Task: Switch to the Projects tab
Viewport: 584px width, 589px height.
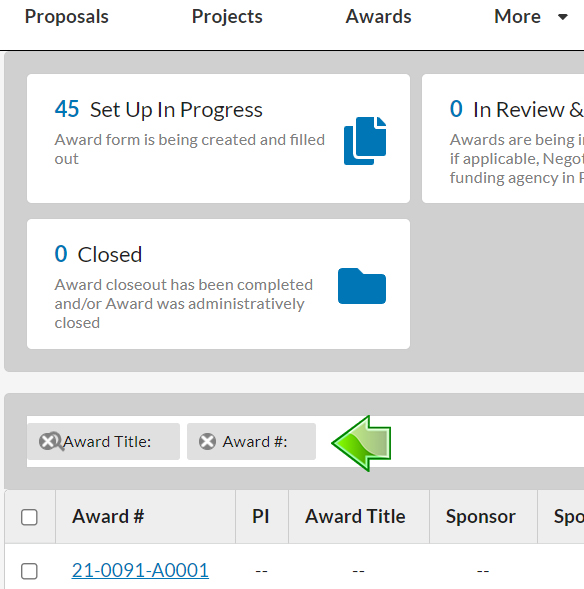Action: pyautogui.click(x=227, y=17)
